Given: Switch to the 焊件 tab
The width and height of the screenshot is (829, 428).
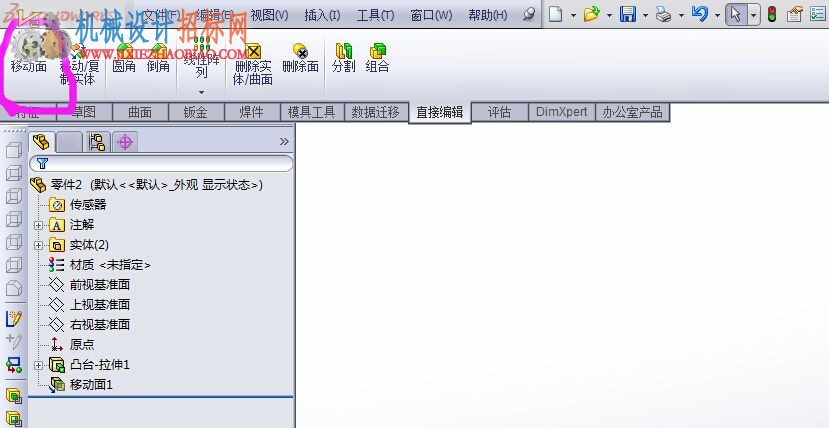Looking at the screenshot, I should (252, 113).
